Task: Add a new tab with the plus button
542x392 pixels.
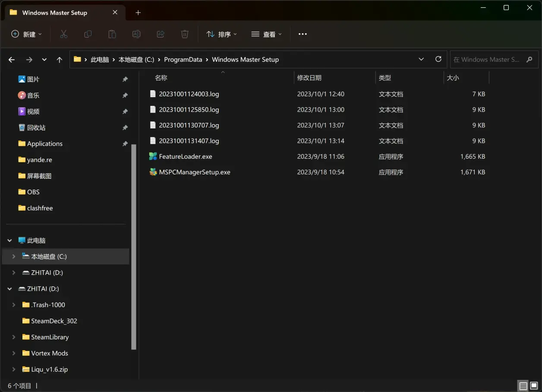Action: pos(138,13)
